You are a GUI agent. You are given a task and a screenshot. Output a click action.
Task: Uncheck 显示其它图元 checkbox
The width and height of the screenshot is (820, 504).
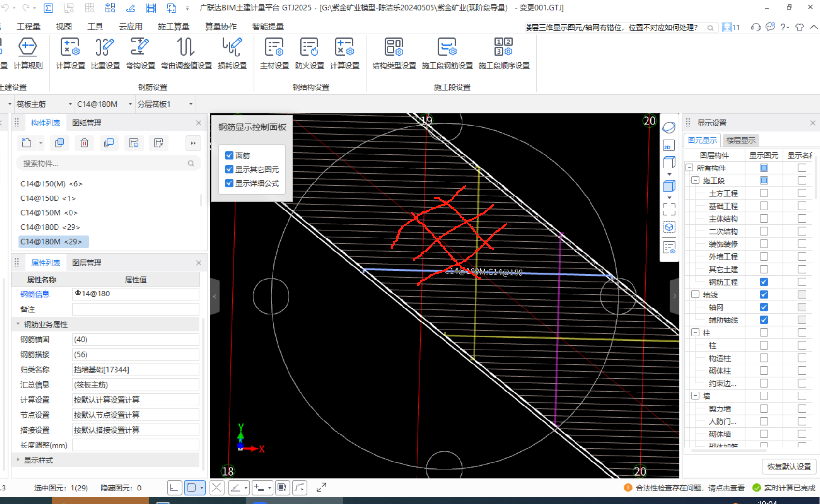point(230,169)
